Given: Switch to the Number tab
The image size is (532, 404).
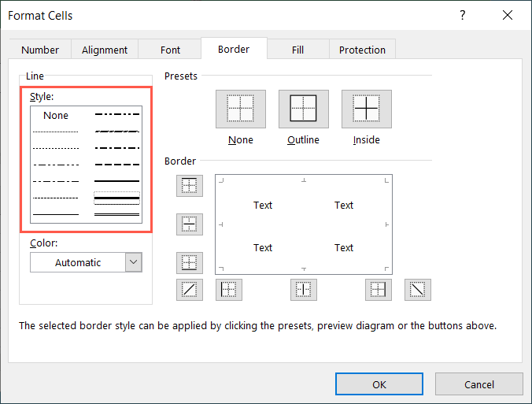Looking at the screenshot, I should (40, 50).
